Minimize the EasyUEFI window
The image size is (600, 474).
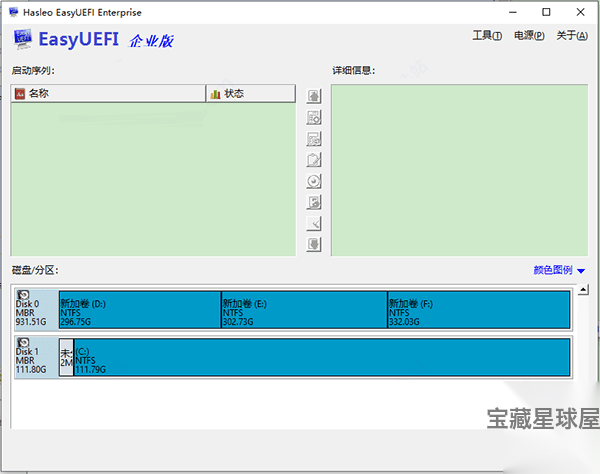[513, 12]
